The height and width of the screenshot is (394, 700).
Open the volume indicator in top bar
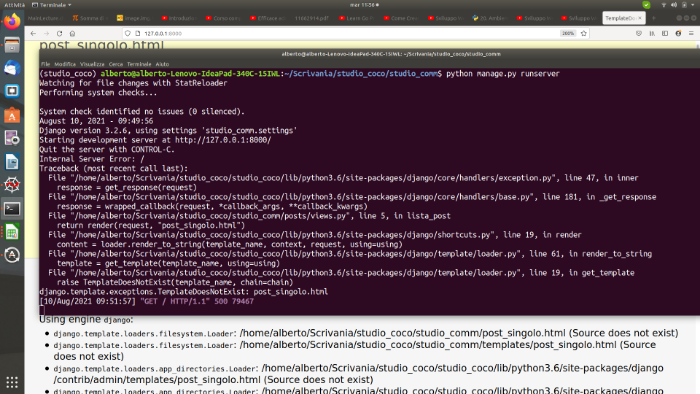674,5
